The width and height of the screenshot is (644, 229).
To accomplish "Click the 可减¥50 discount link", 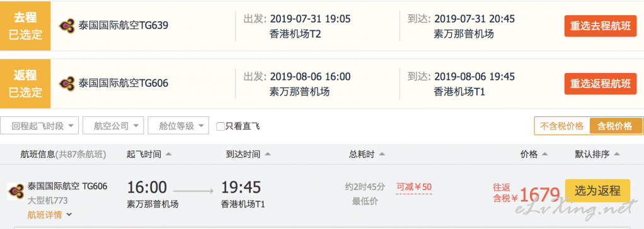I will [x=413, y=187].
